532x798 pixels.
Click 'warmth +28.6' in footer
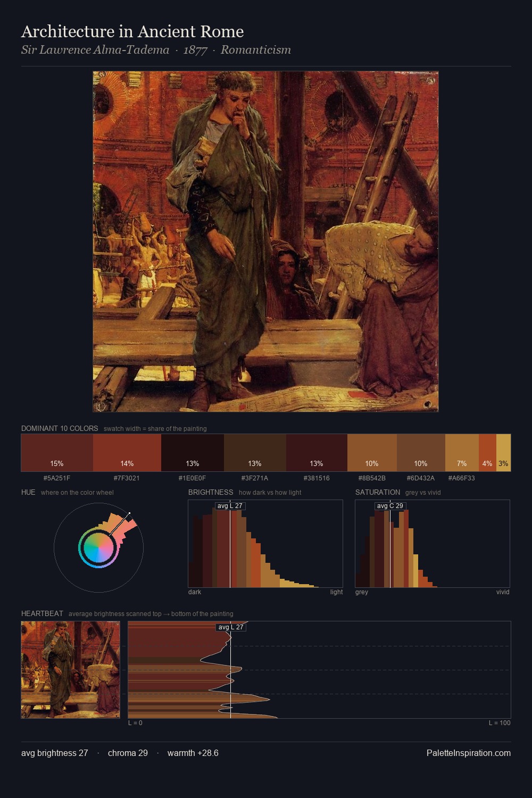[x=193, y=753]
